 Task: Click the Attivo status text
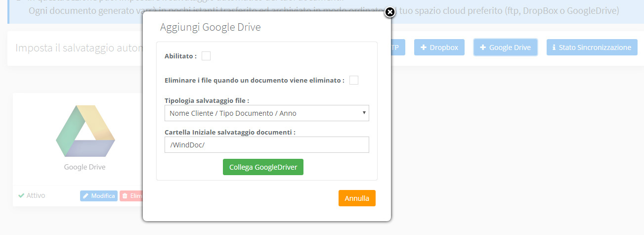36,195
